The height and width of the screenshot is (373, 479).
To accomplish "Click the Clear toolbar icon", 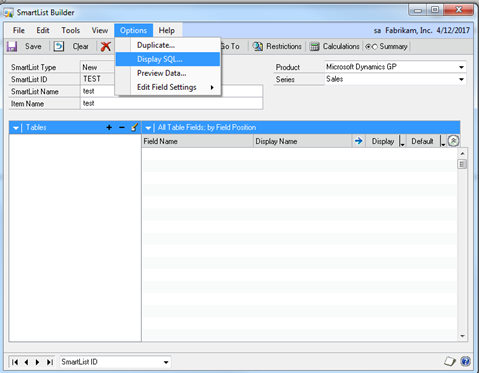I will (59, 46).
